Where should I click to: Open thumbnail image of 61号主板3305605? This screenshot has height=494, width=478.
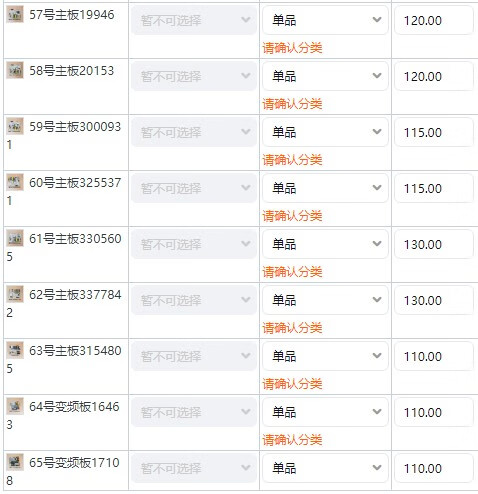pos(15,238)
